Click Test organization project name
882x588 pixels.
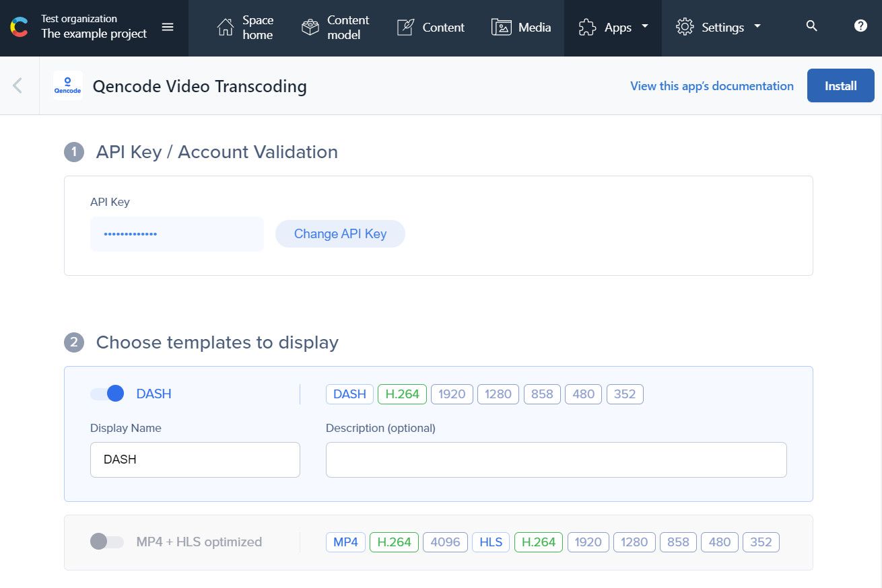[x=94, y=27]
